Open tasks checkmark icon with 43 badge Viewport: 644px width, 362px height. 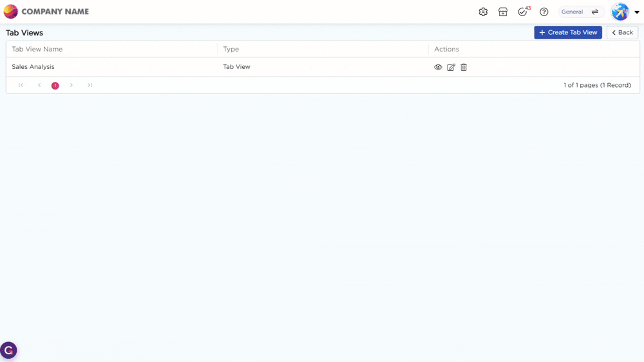point(522,12)
